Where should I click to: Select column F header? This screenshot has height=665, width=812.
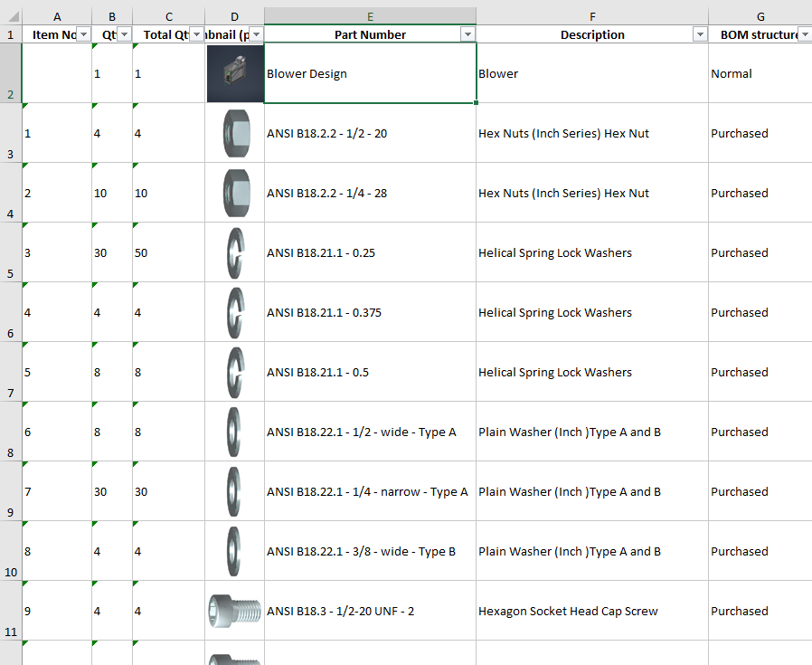(x=592, y=17)
